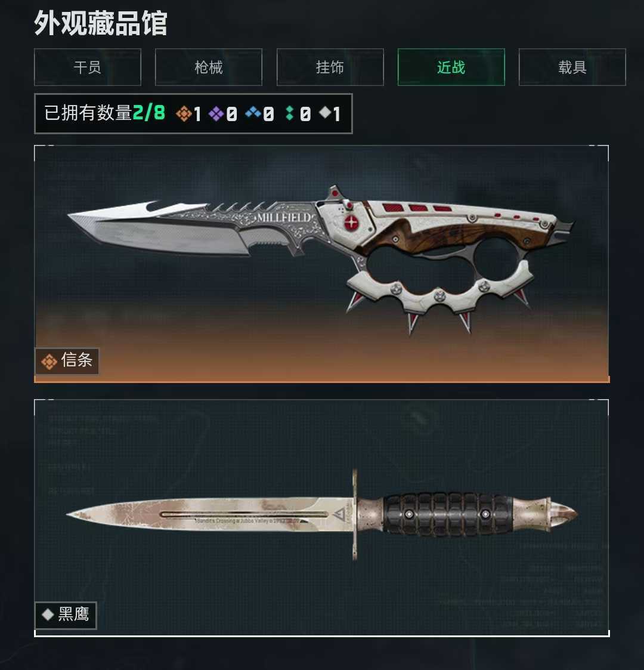The height and width of the screenshot is (670, 644).
Task: Open the 干员 operators tab
Action: [88, 67]
